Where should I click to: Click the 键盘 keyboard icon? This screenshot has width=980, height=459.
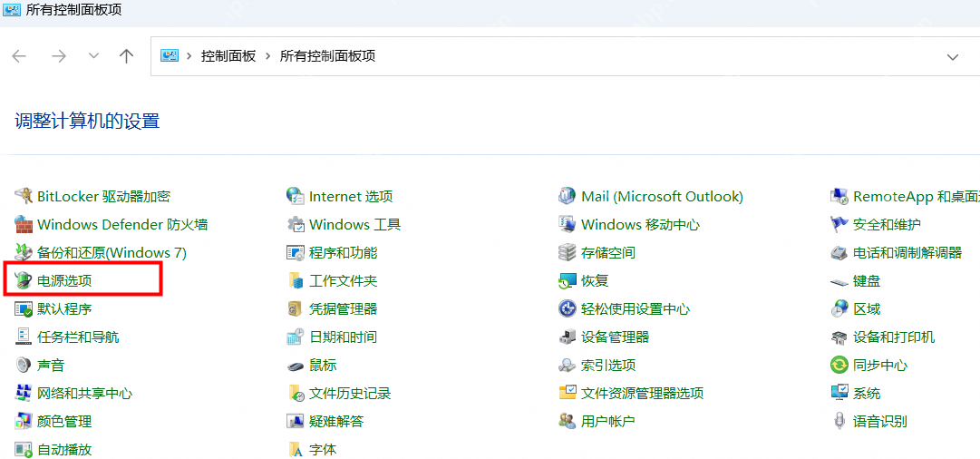[839, 281]
